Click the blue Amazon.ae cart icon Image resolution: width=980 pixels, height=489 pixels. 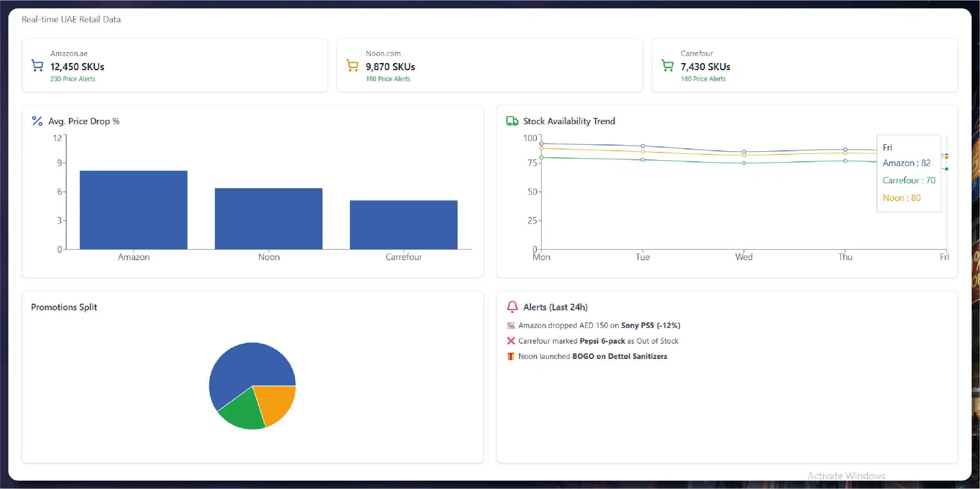click(x=37, y=65)
